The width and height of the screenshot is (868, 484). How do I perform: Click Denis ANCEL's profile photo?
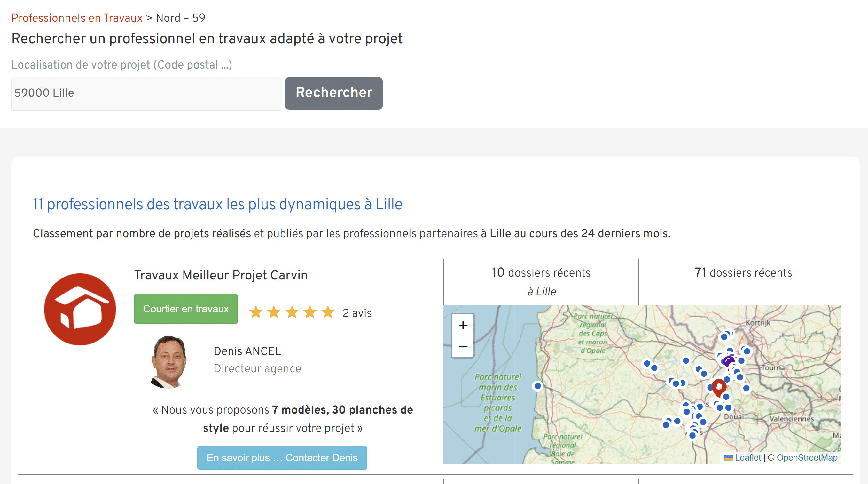169,362
